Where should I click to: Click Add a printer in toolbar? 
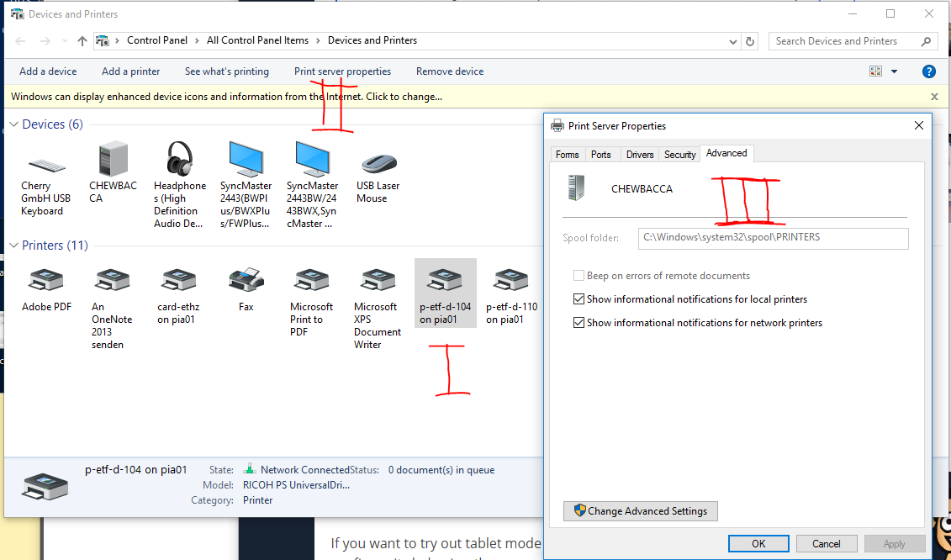(131, 71)
